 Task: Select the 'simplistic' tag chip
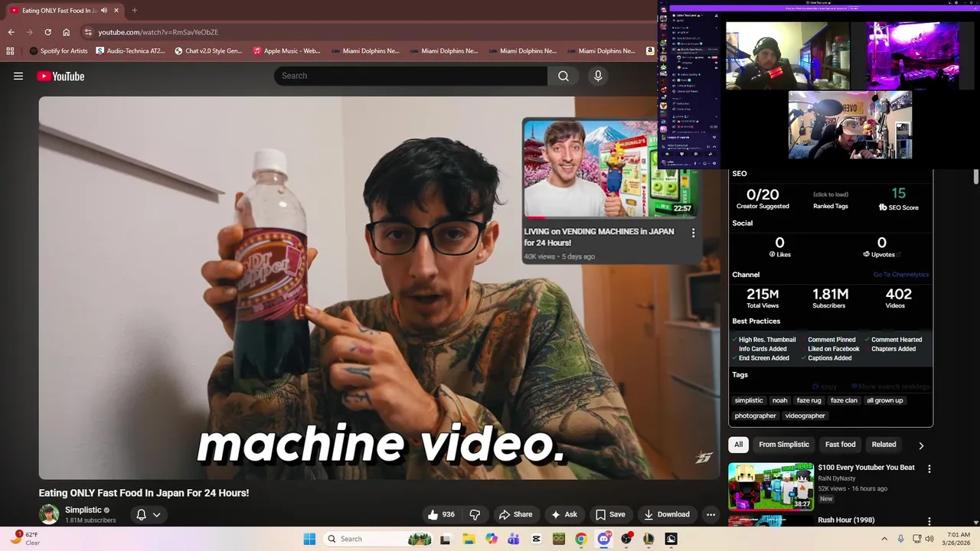[749, 400]
